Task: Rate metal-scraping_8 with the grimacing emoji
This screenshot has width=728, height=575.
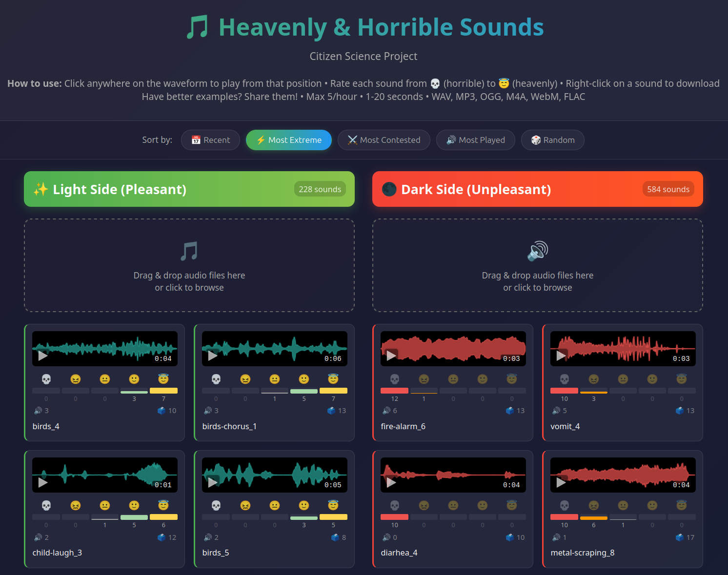Action: point(594,505)
